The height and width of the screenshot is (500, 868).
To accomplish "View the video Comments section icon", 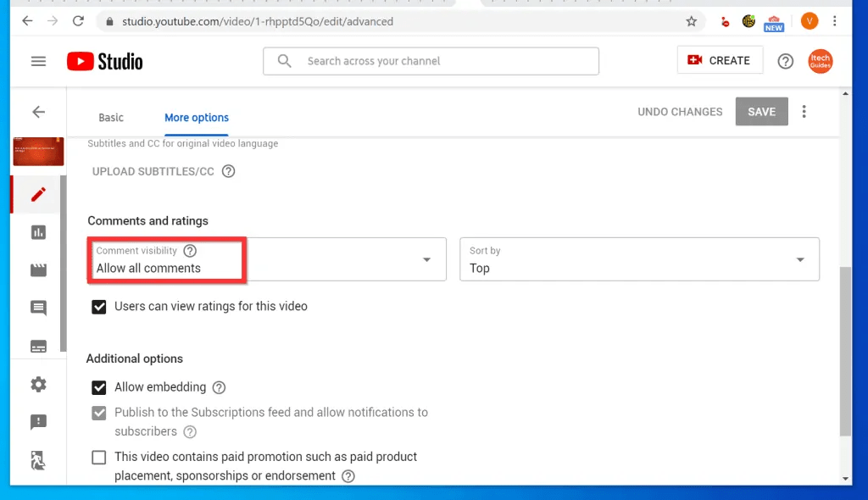I will tap(37, 308).
